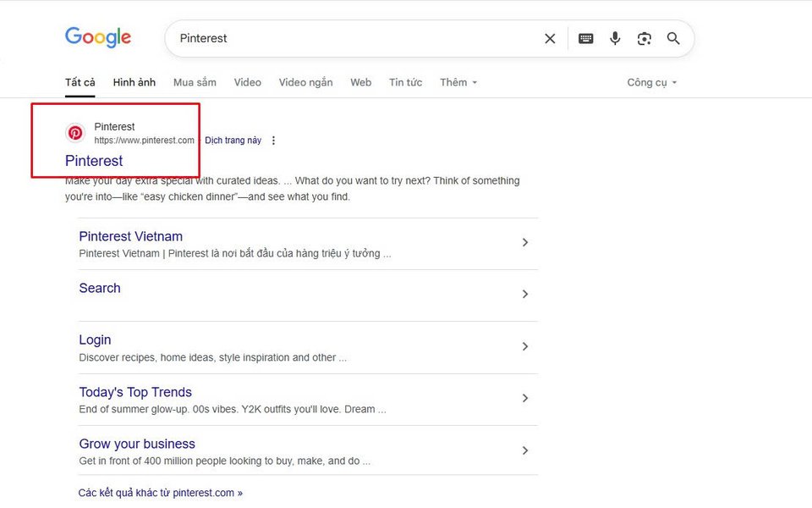
Task: Expand the Grow your business chevron
Action: [524, 450]
